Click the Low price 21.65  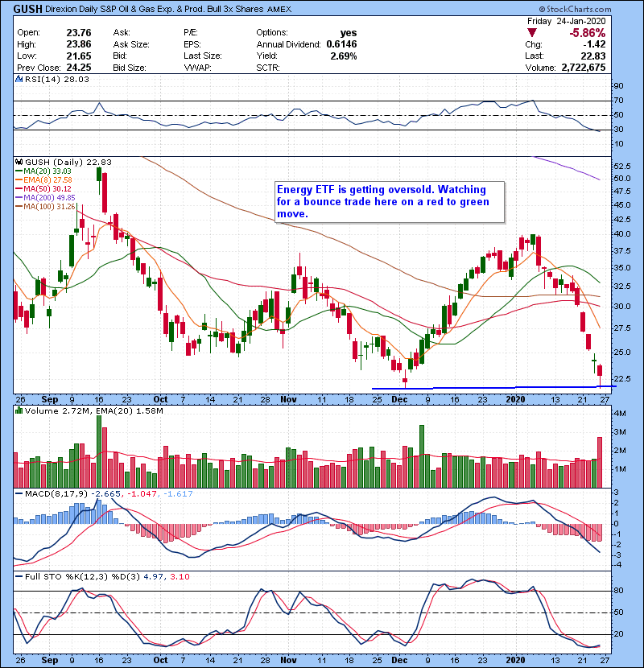click(x=79, y=56)
